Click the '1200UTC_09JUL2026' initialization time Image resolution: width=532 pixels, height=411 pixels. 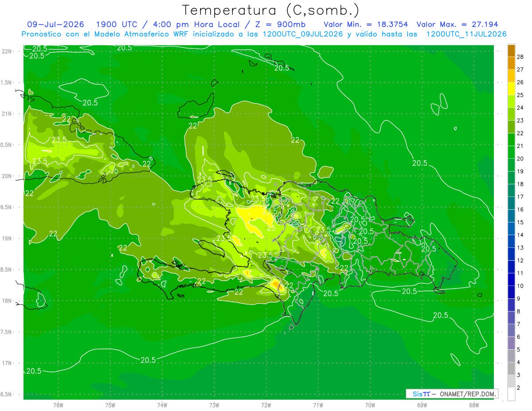point(302,34)
